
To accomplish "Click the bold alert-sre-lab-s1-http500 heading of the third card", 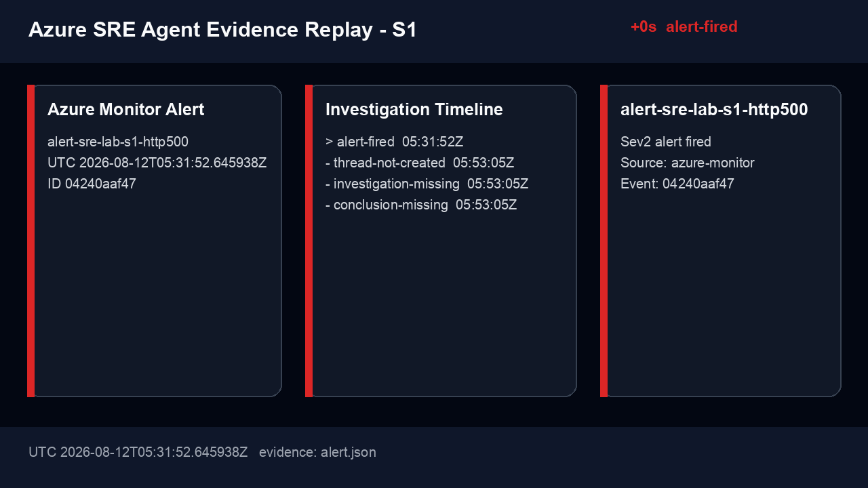I will click(714, 110).
